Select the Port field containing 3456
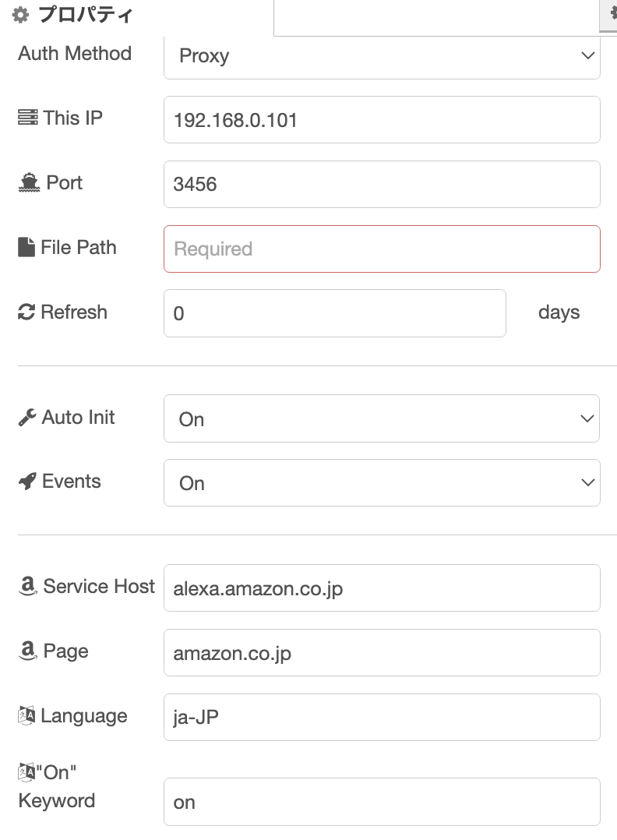 [382, 184]
